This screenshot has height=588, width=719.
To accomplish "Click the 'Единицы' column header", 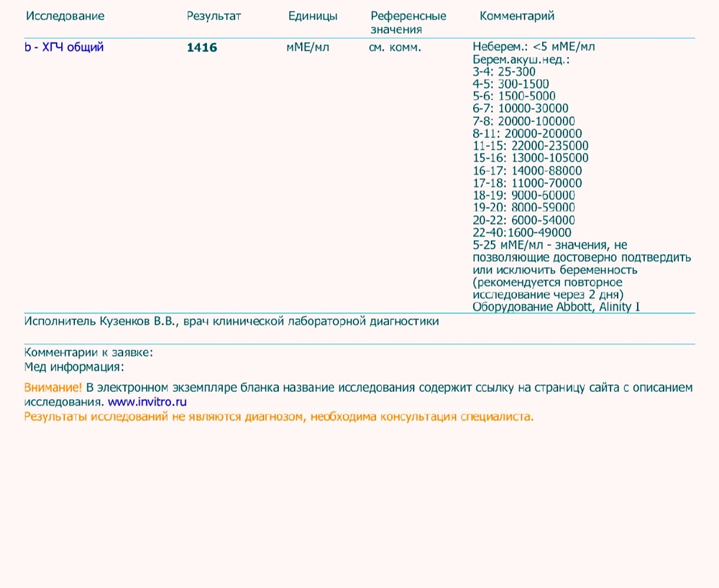I will click(x=313, y=16).
